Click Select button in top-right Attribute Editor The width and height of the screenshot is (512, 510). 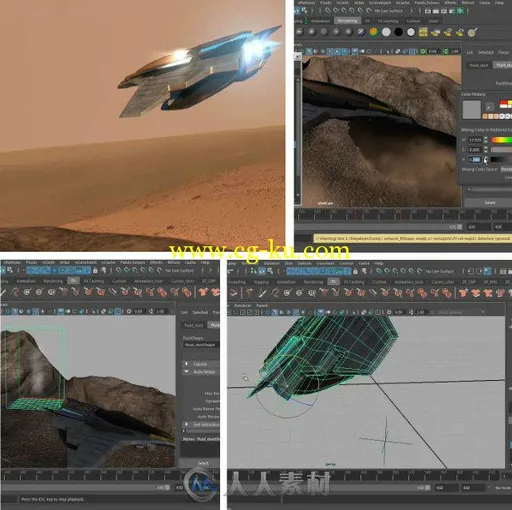click(489, 202)
